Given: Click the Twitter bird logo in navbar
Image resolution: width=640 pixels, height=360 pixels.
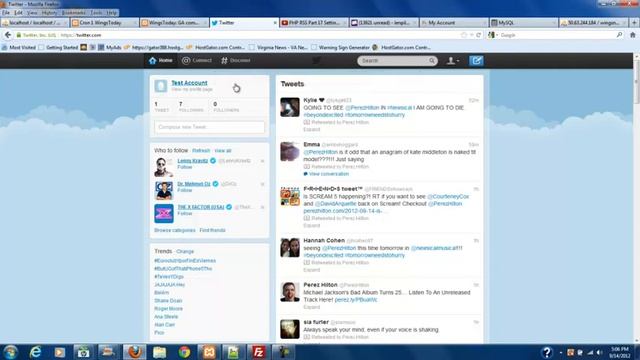Looking at the screenshot, I should pyautogui.click(x=316, y=60).
